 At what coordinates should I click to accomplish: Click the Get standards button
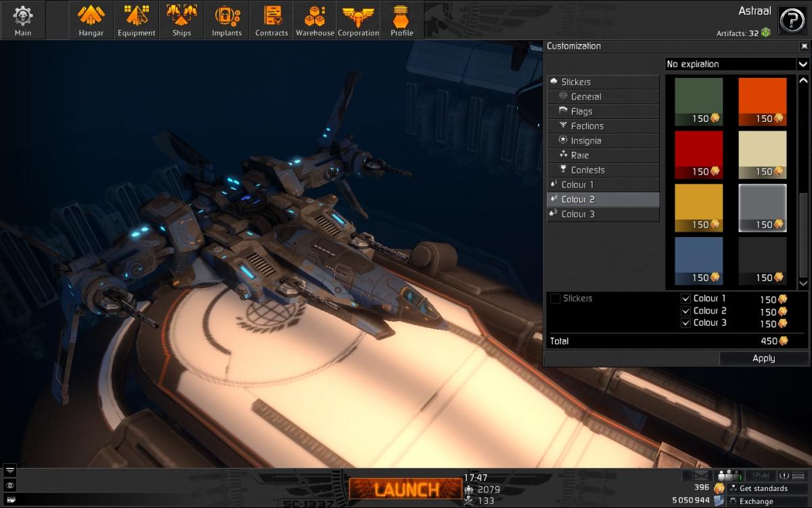tap(767, 488)
